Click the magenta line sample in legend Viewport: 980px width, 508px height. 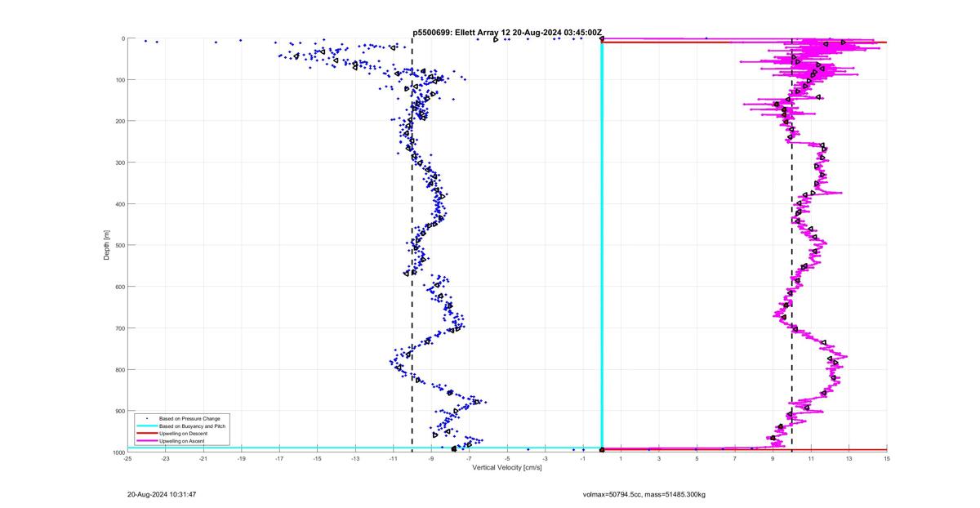(x=146, y=441)
